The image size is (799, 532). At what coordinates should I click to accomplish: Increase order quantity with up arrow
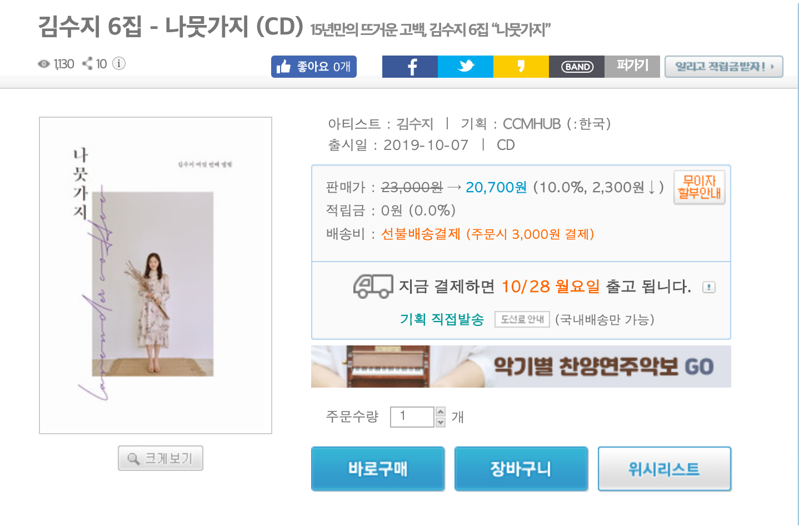[x=441, y=412]
